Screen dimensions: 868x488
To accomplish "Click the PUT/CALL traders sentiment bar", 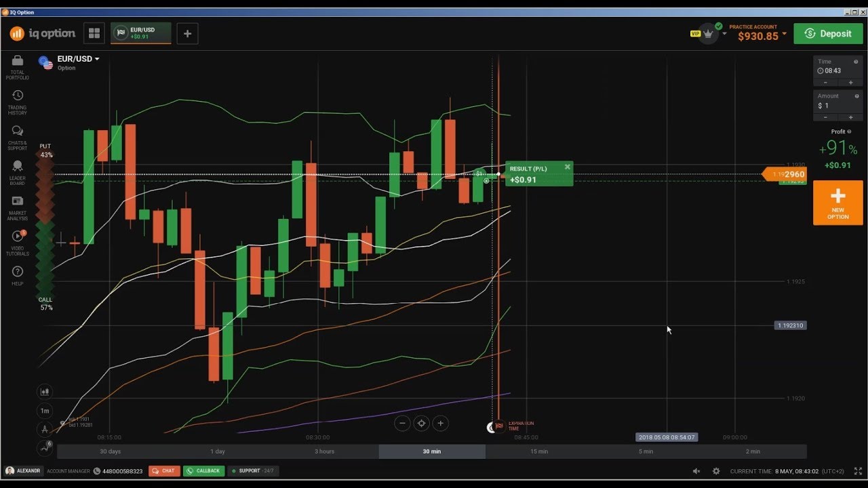I will coord(45,227).
